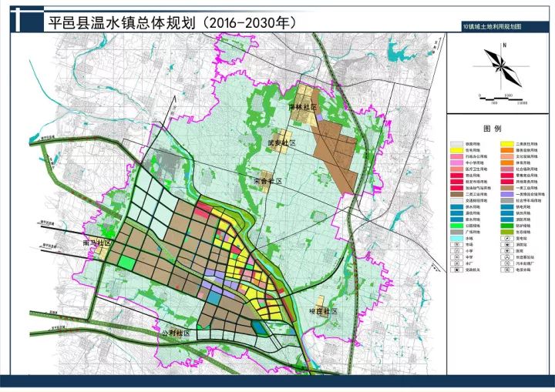Click the large brown zone near 武安社区
The width and height of the screenshot is (555, 392).
(x=337, y=150)
